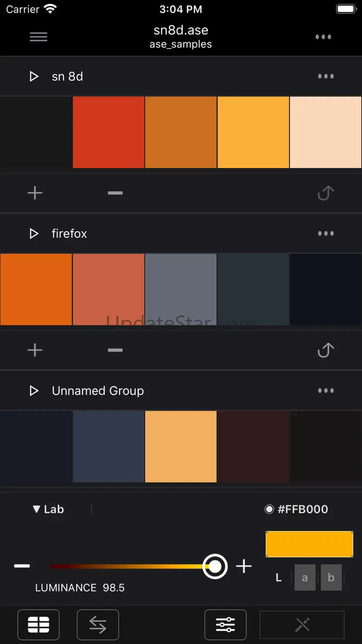Open the hamburger menu at top left
The height and width of the screenshot is (644, 362).
click(39, 37)
